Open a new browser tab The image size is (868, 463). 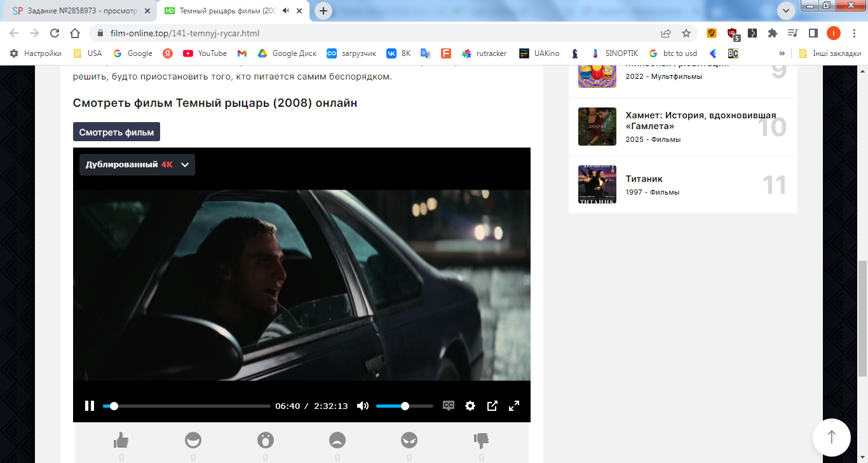click(x=323, y=11)
